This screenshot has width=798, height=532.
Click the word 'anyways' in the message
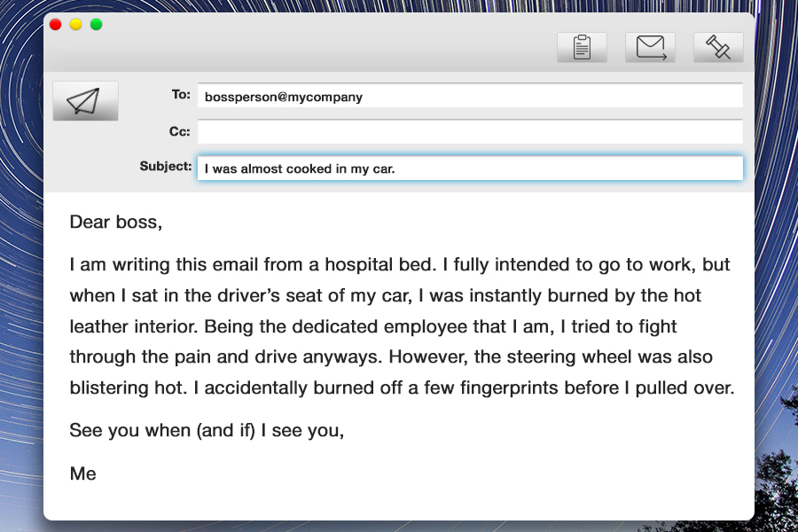click(341, 357)
